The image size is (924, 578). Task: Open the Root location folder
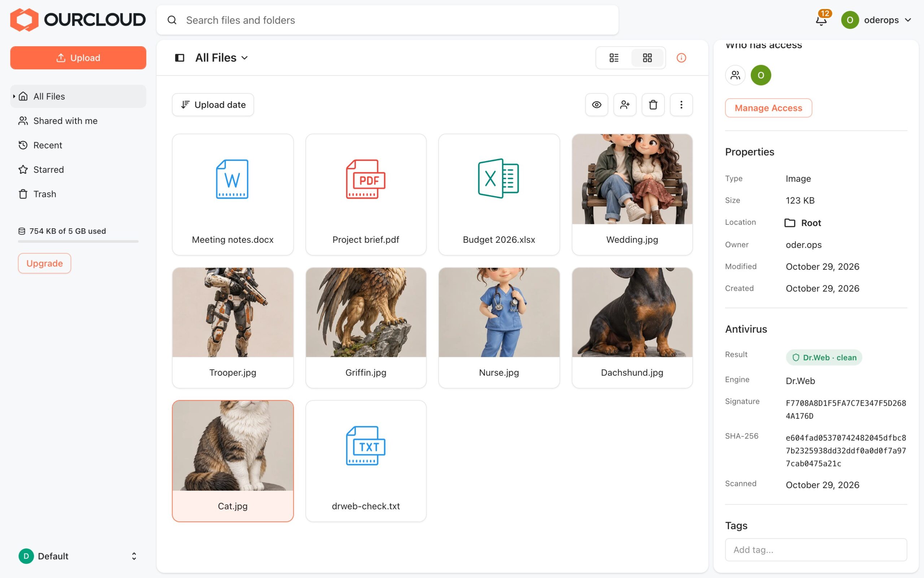pos(803,223)
